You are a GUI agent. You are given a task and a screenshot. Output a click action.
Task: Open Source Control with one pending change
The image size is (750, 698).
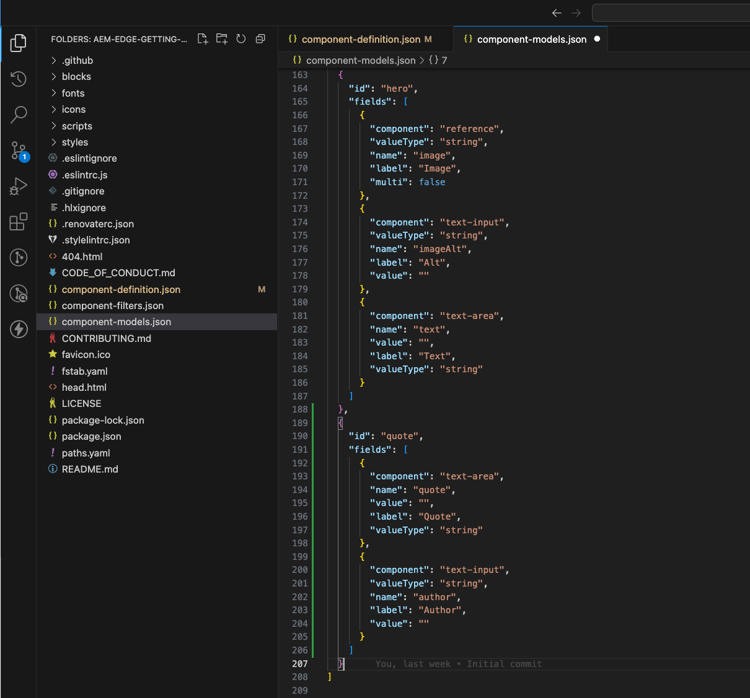click(18, 151)
